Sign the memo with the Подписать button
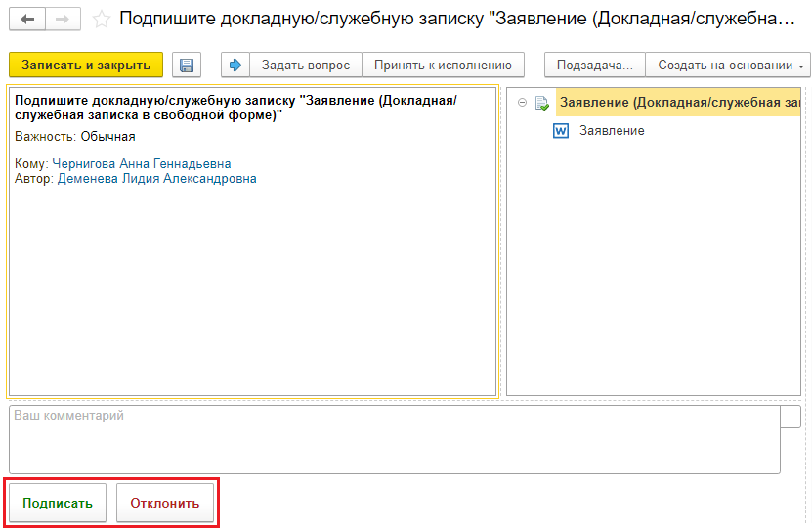Viewport: 812px width, 531px height. [58, 504]
